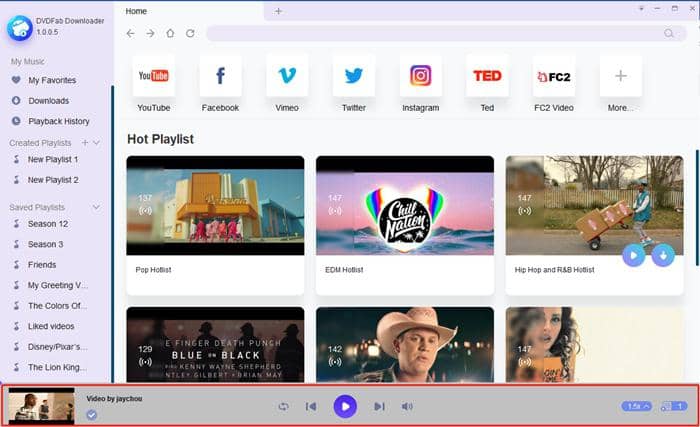Open The Colors Of... playlist
The image size is (700, 427).
[x=57, y=306]
